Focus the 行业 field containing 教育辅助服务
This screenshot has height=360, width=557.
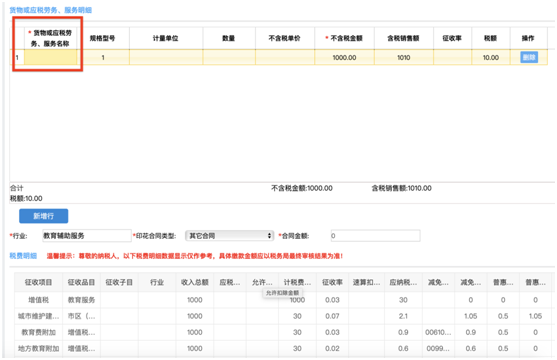[87, 236]
